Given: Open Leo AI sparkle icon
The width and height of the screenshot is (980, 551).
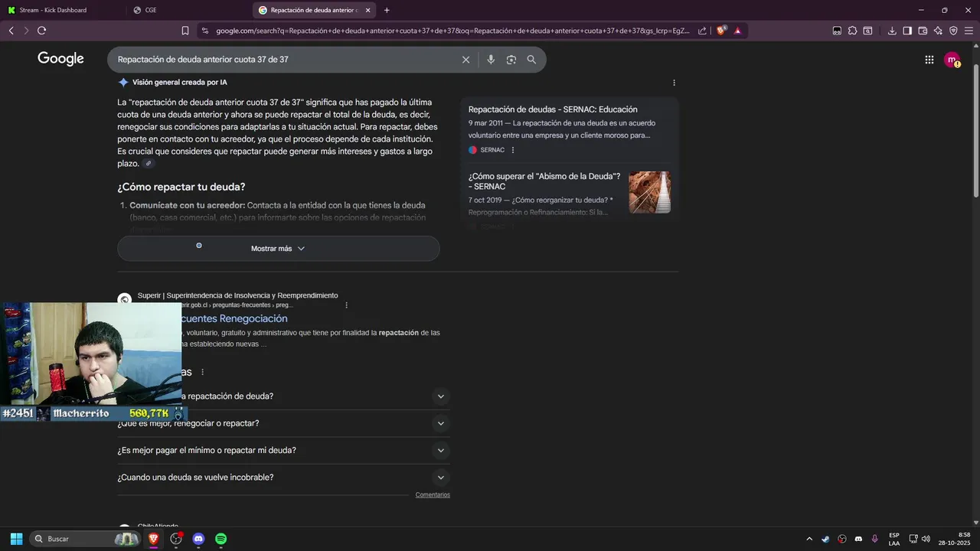Looking at the screenshot, I should coord(938,31).
